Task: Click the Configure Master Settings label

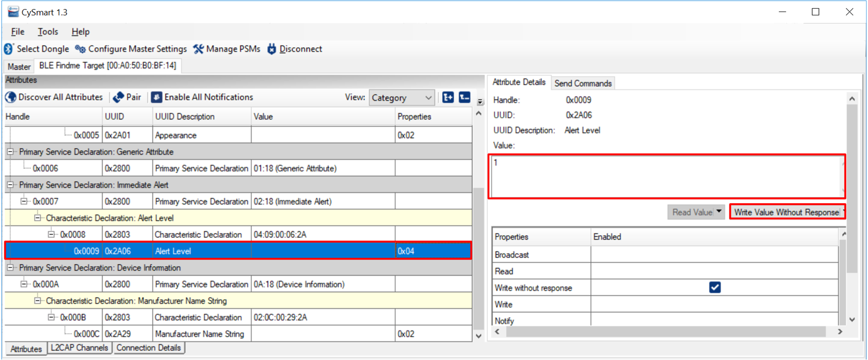Action: (138, 49)
